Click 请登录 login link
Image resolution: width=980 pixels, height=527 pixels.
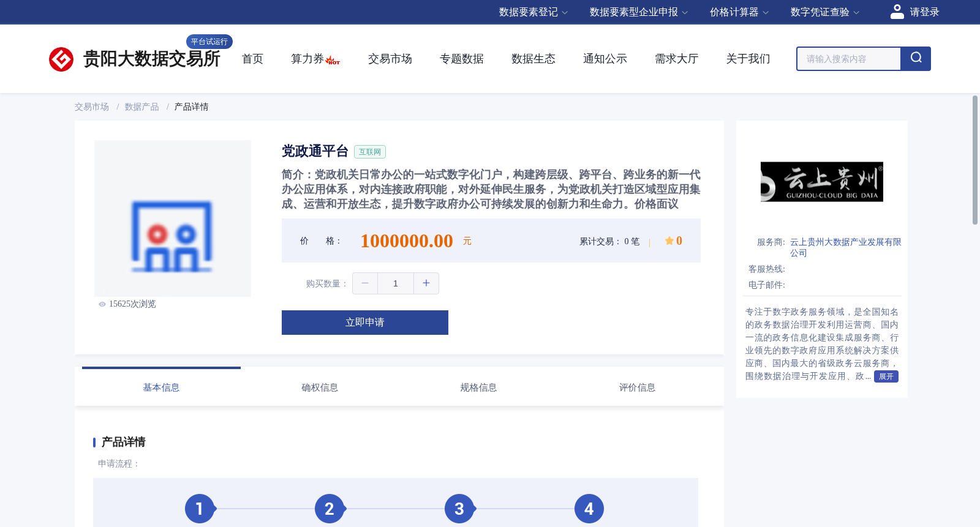point(924,12)
